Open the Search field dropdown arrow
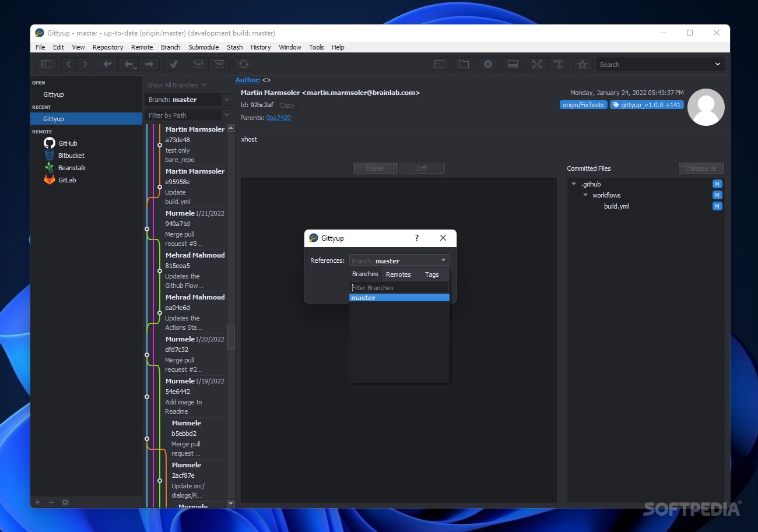758x532 pixels. pyautogui.click(x=718, y=64)
